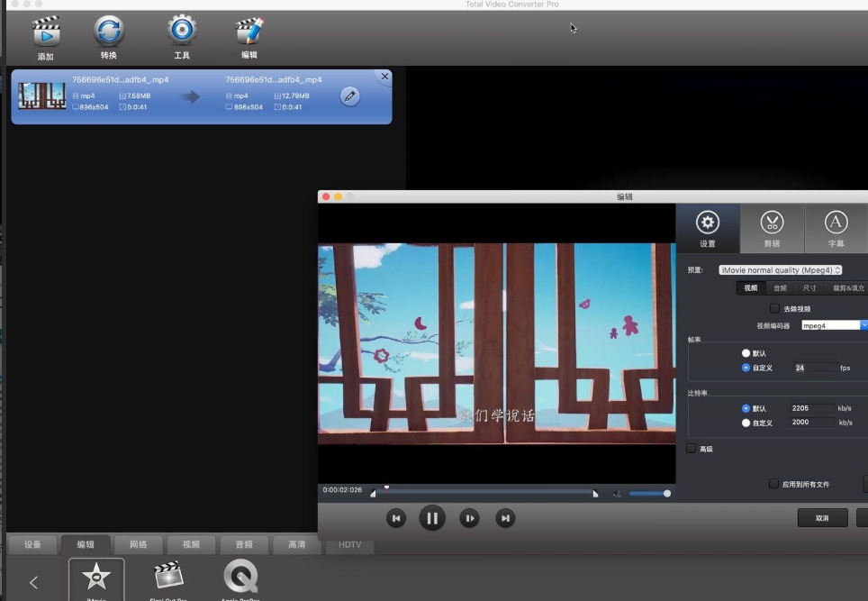This screenshot has height=601, width=868.
Task: Switch to the 高清 category tab
Action: pyautogui.click(x=297, y=544)
